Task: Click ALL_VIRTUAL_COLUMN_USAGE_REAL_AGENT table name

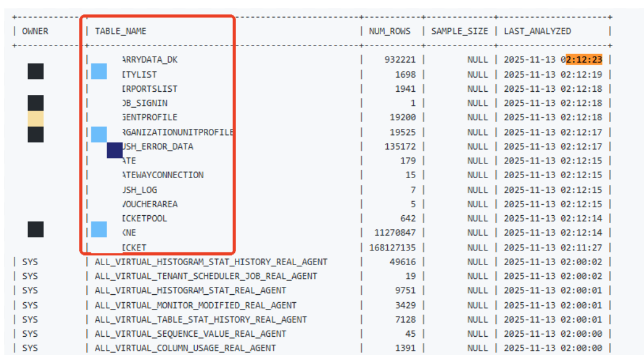Action: [x=185, y=348]
